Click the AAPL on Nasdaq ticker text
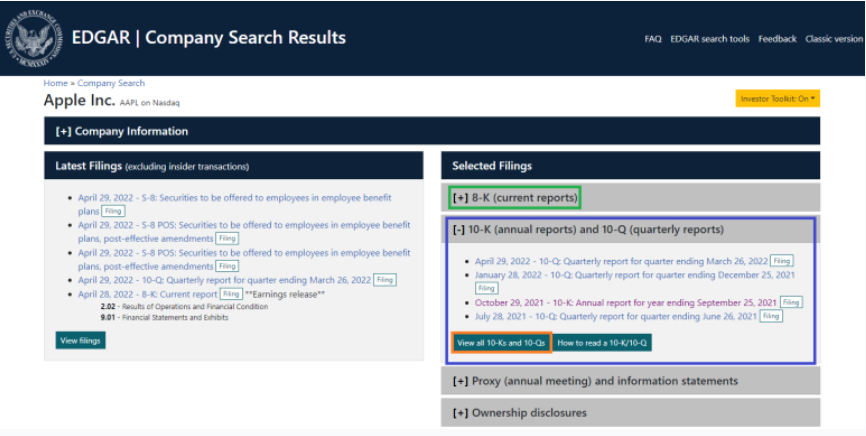Image resolution: width=866 pixels, height=436 pixels. [x=150, y=103]
